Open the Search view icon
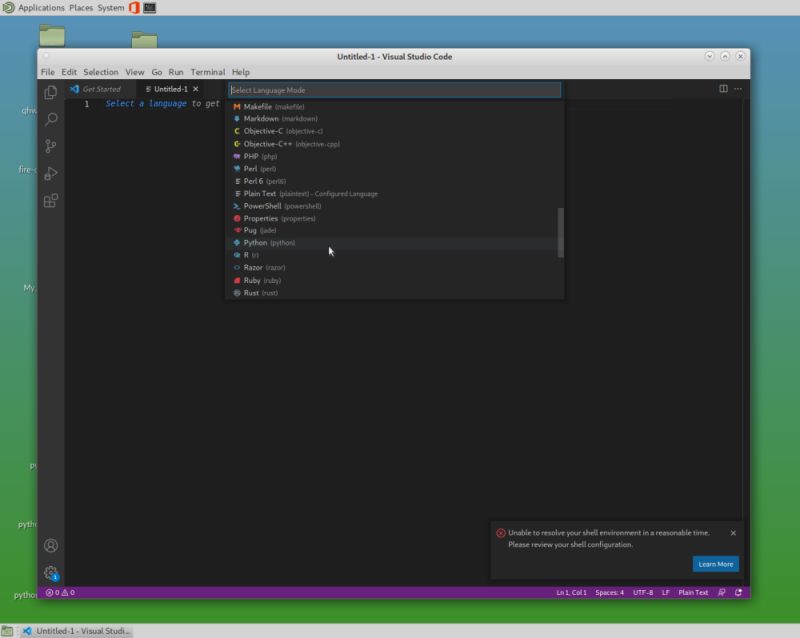The height and width of the screenshot is (638, 800). [x=51, y=119]
